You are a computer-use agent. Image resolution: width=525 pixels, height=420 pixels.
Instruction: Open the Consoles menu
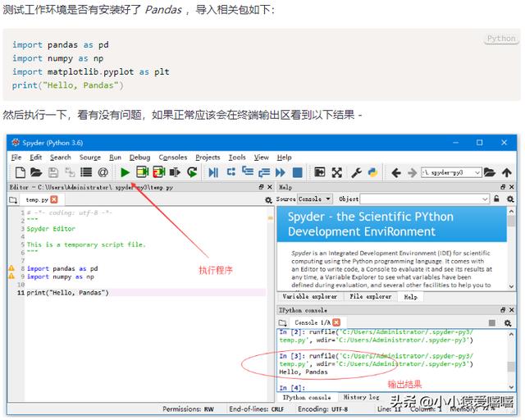tap(173, 157)
